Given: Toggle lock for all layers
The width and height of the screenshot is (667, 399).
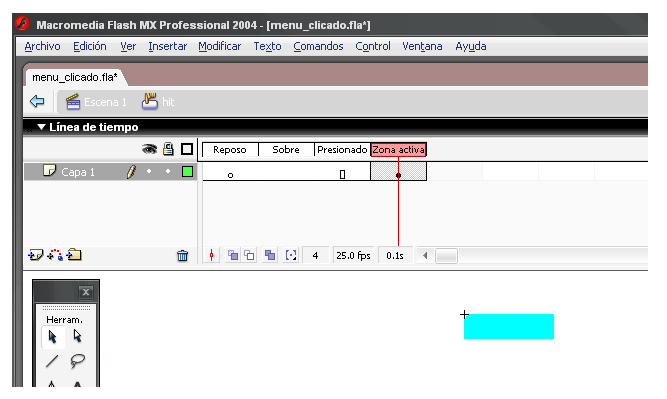Looking at the screenshot, I should coord(168,149).
